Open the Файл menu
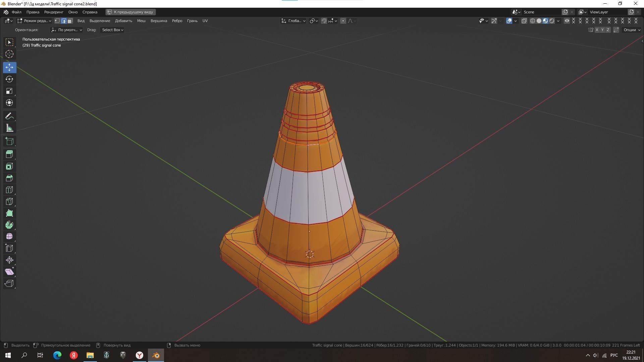The width and height of the screenshot is (644, 362). coord(16,12)
